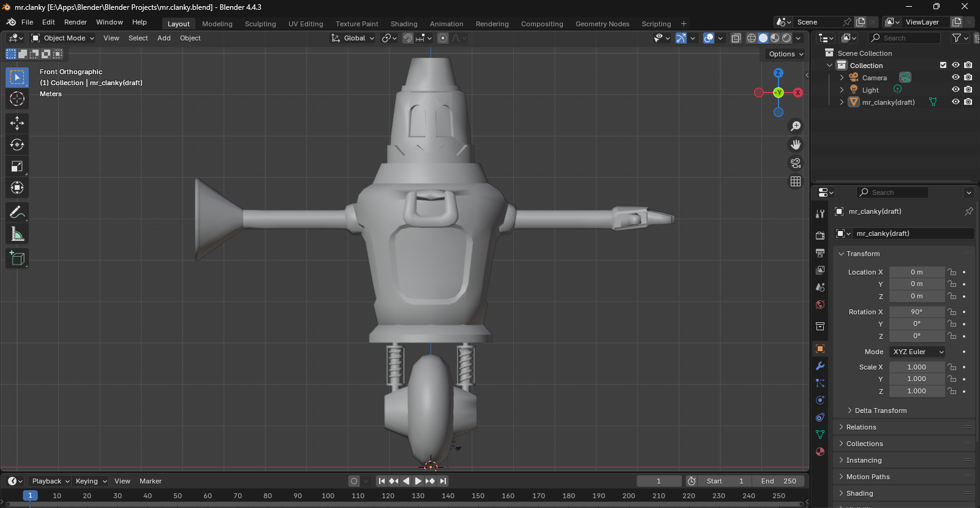Open the Physics properties tab
The width and height of the screenshot is (980, 508).
pyautogui.click(x=820, y=400)
